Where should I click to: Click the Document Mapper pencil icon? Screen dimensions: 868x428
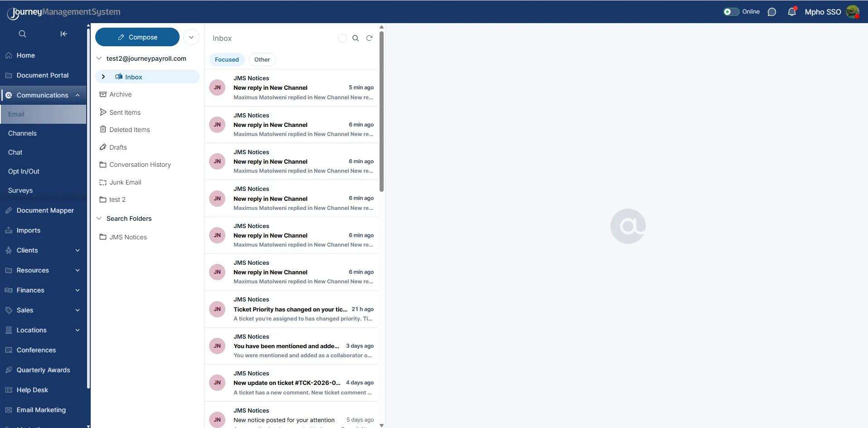tap(9, 210)
